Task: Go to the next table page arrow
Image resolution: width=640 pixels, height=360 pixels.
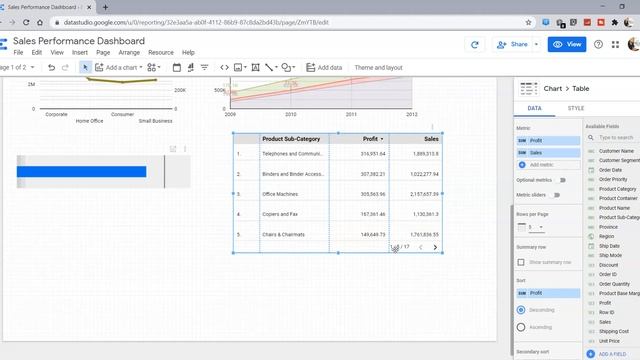Action: click(x=435, y=247)
